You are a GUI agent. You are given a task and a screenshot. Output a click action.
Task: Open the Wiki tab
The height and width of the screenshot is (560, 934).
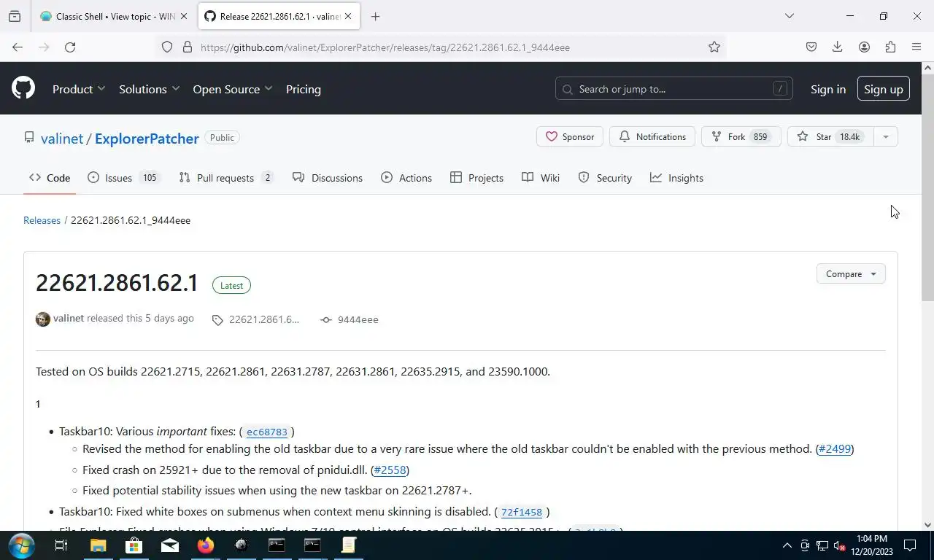541,178
